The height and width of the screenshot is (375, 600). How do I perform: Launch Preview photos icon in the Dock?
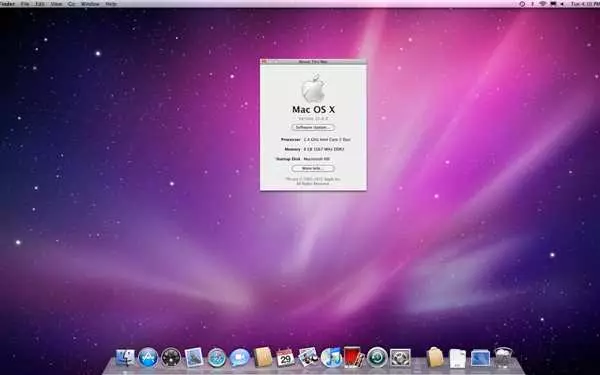[308, 357]
